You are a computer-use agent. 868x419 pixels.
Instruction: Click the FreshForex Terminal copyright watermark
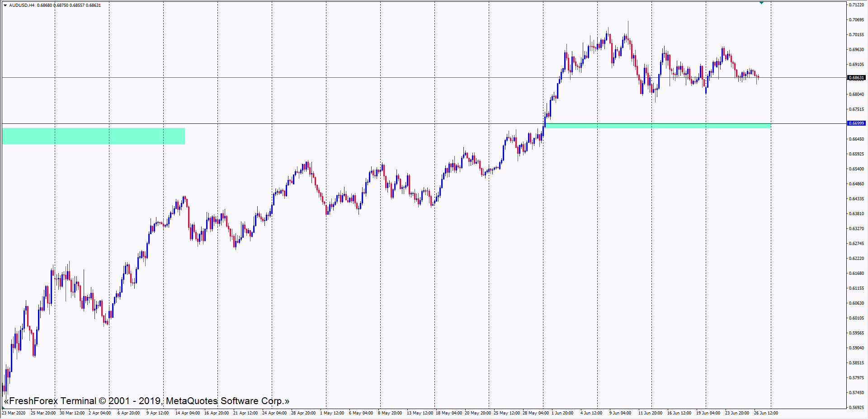(x=146, y=401)
